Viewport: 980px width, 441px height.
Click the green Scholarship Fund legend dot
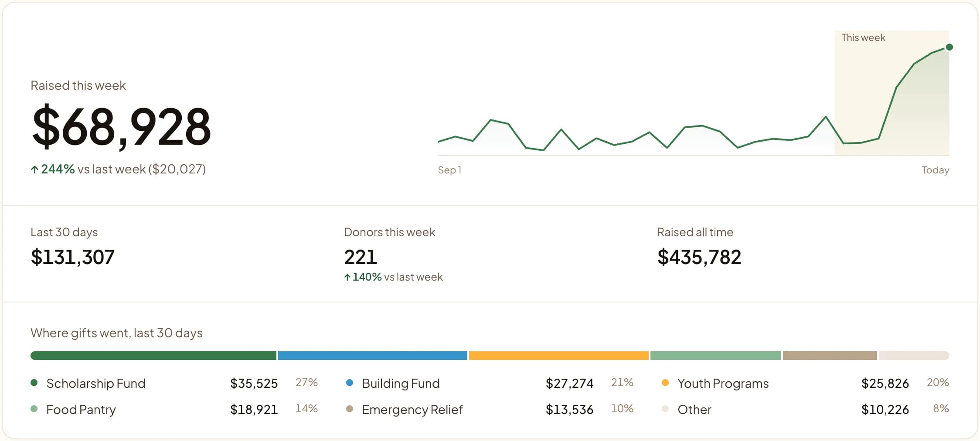coord(34,383)
